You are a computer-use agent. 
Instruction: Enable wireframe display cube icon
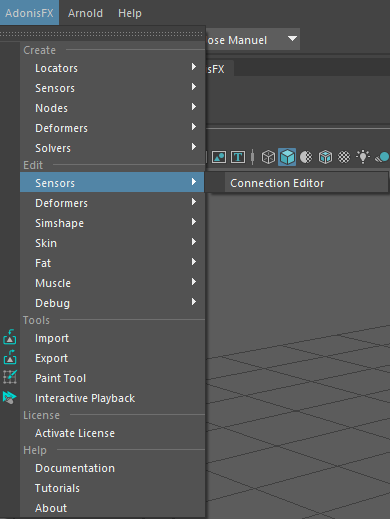(x=268, y=157)
